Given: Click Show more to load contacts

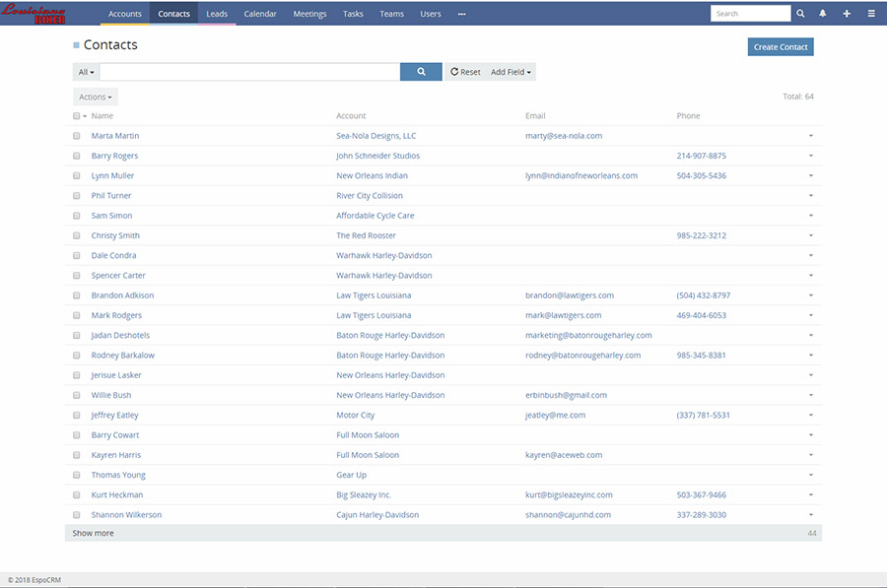Looking at the screenshot, I should [x=93, y=533].
